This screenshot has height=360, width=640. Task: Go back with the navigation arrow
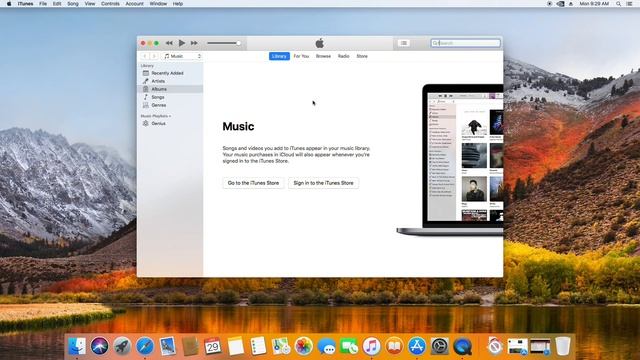pos(144,56)
